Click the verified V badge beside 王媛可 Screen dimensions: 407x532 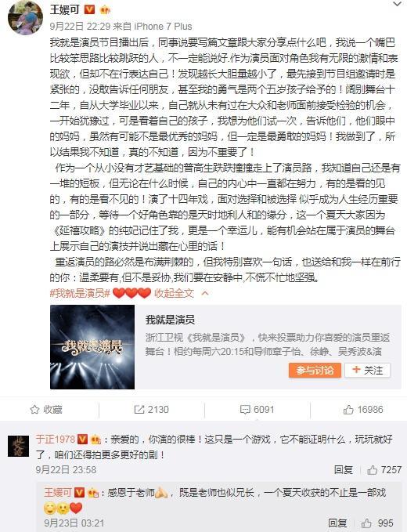click(89, 9)
